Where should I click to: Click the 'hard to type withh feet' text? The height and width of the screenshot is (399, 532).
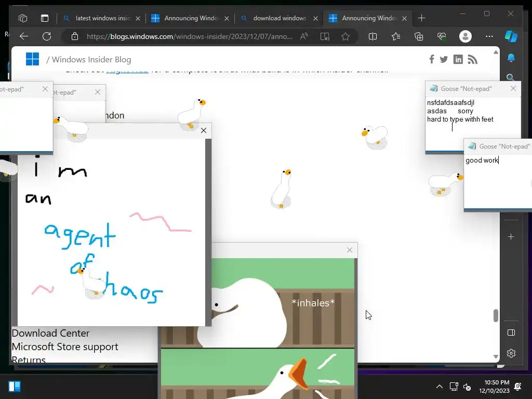point(460,119)
